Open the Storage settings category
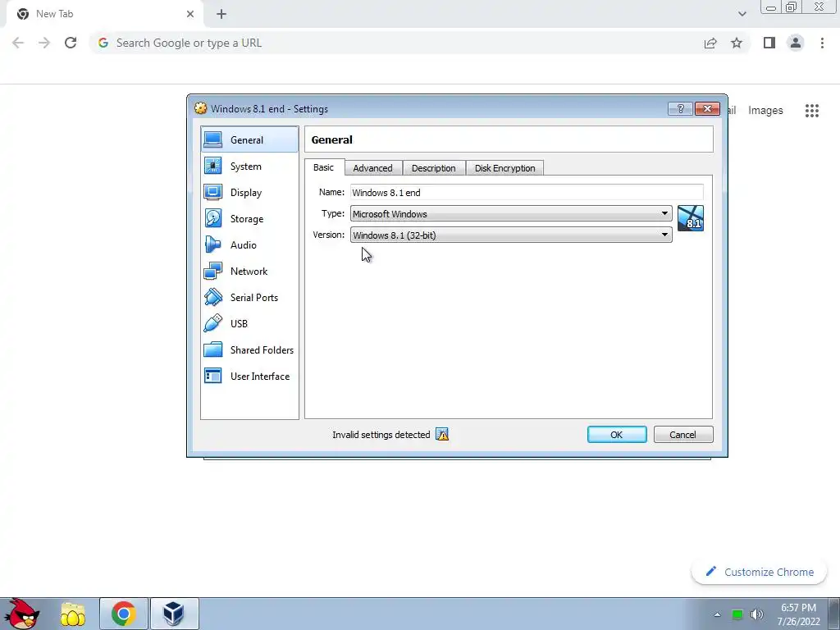This screenshot has height=630, width=840. click(x=249, y=218)
